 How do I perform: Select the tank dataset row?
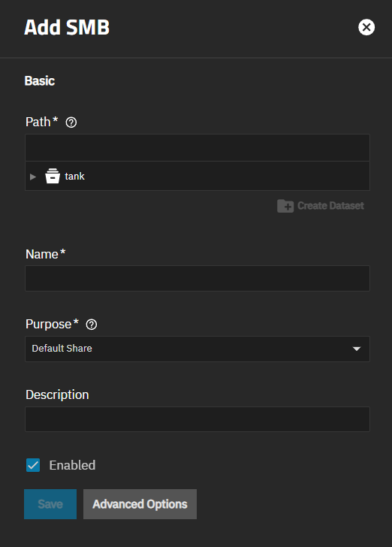(198, 176)
